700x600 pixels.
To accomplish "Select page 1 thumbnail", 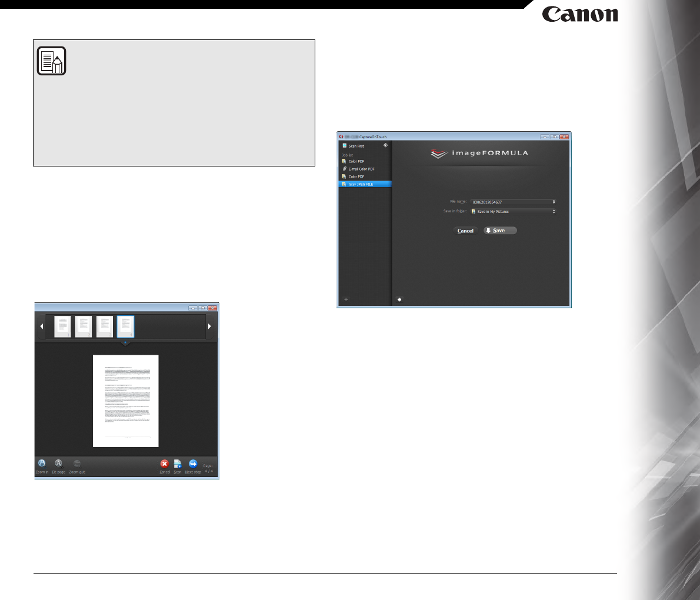I will (63, 326).
